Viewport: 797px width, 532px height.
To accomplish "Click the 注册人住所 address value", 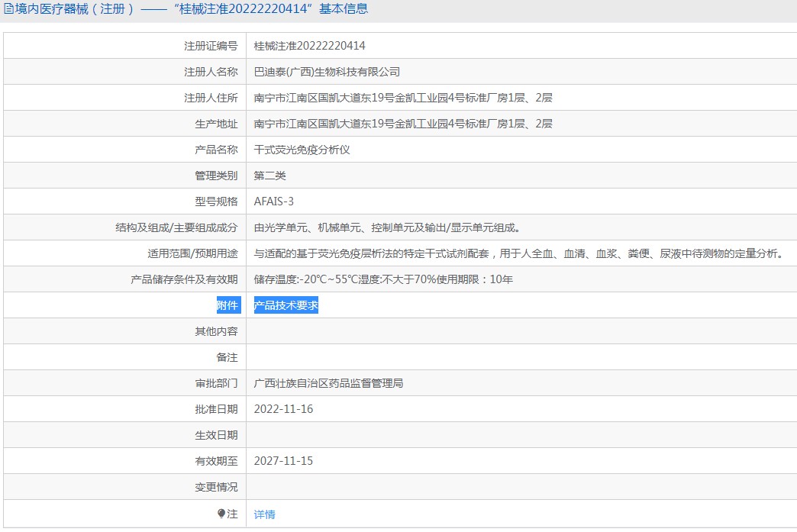I will tap(403, 98).
